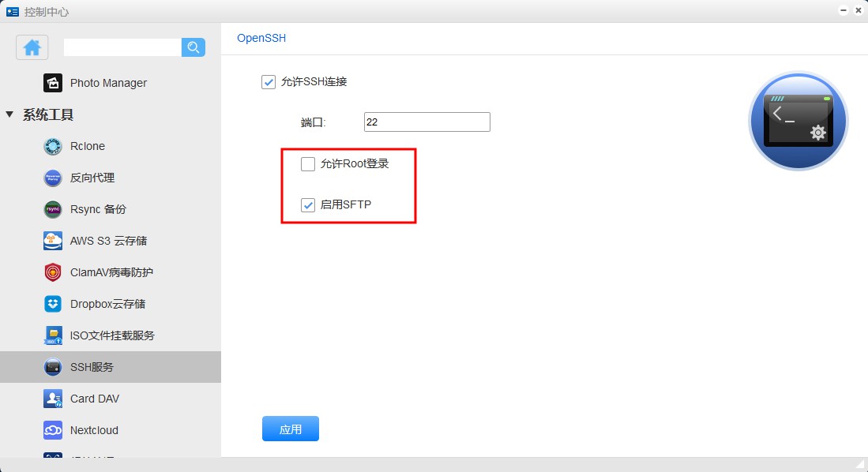Open the Nextcloud cloud icon

pos(53,430)
